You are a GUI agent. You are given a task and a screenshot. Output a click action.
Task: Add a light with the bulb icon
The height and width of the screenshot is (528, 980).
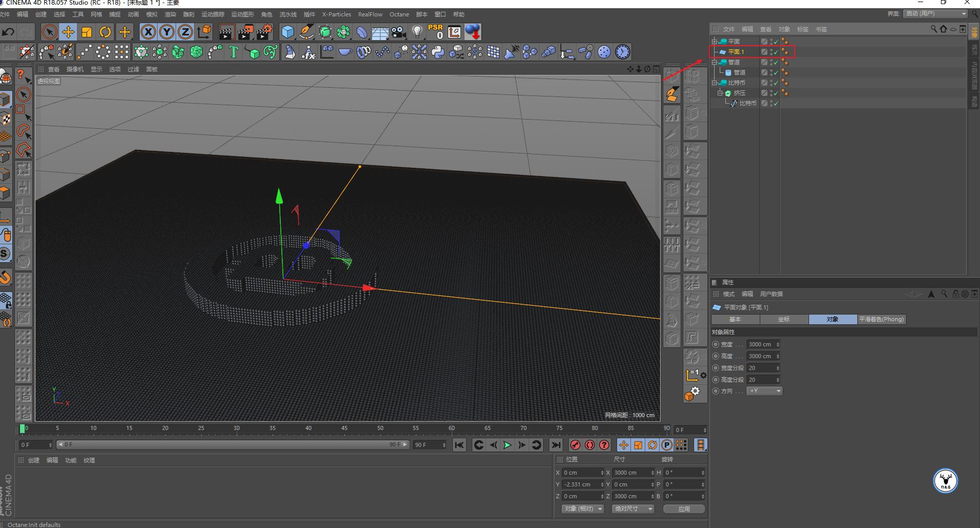coord(417,32)
